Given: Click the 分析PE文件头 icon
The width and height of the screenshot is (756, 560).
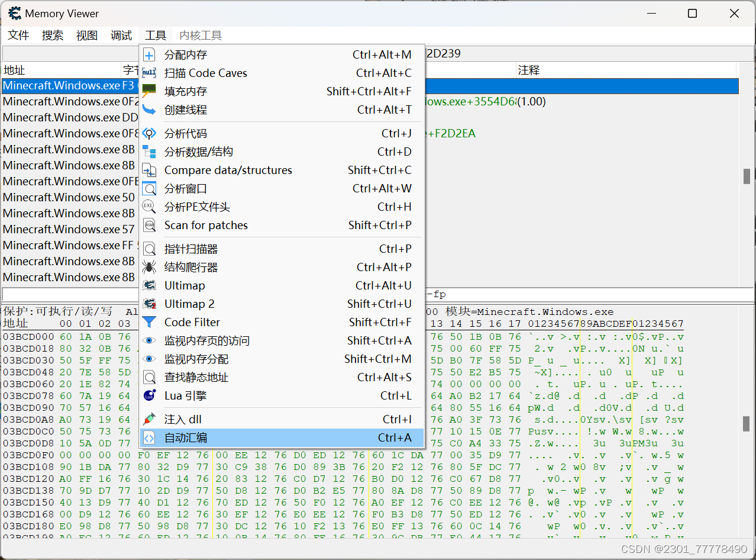Looking at the screenshot, I should [150, 207].
